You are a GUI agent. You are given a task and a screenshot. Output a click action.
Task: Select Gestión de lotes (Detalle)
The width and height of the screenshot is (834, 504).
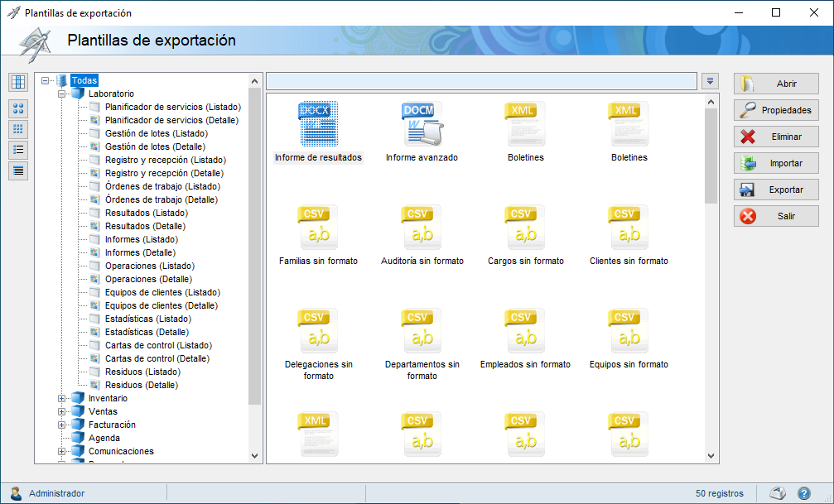(x=156, y=146)
